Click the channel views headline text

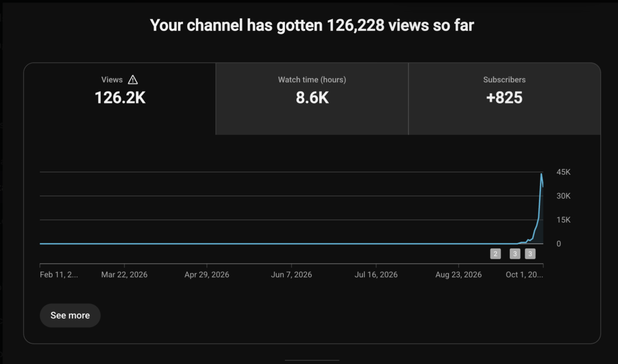312,25
